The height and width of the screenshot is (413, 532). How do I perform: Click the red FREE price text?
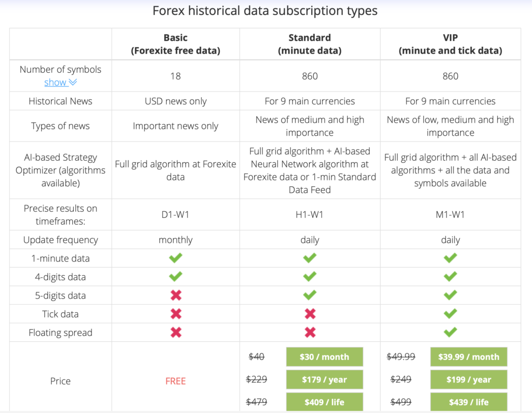click(176, 381)
